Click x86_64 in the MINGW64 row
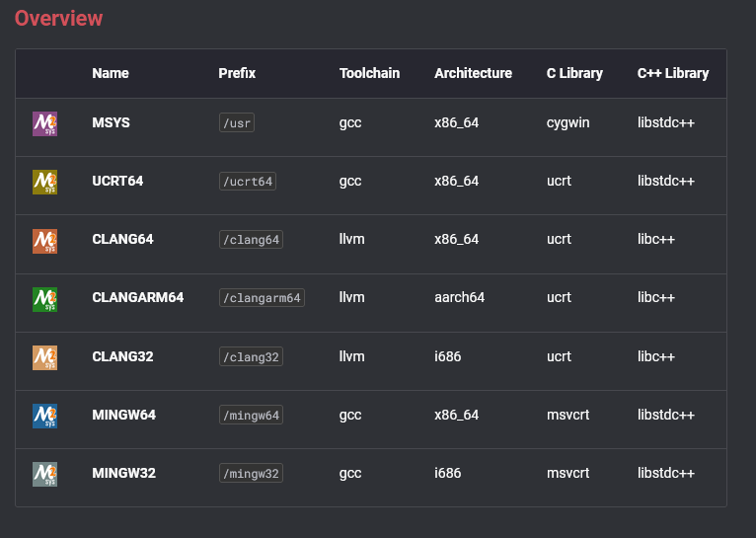The image size is (756, 538). coord(456,416)
